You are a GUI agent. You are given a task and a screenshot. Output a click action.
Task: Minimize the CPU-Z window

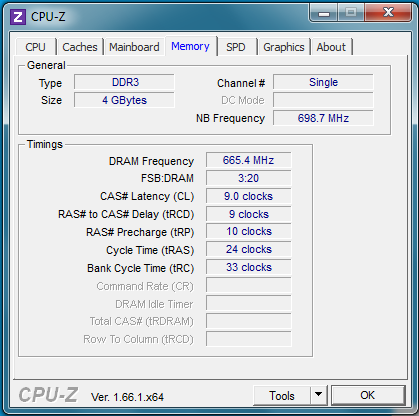[324, 13]
